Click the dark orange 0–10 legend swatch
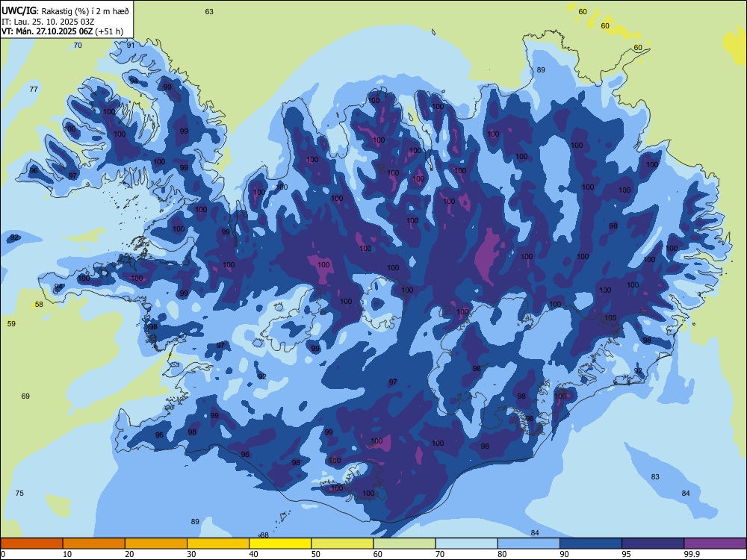Screen dimensions: 747x560 [x=31, y=544]
